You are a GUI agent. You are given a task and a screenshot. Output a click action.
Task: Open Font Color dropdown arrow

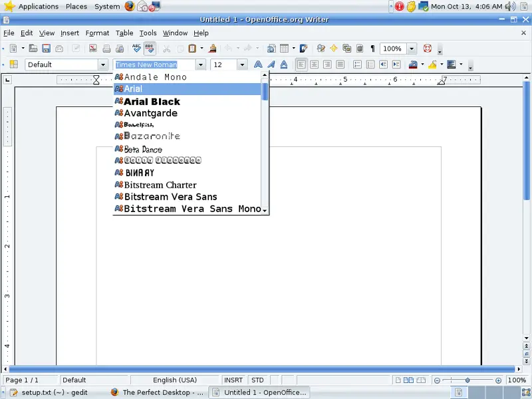click(x=422, y=64)
